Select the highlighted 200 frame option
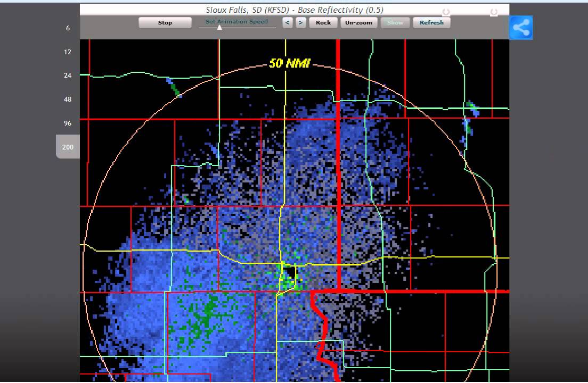Image resolution: width=588 pixels, height=383 pixels. tap(68, 147)
